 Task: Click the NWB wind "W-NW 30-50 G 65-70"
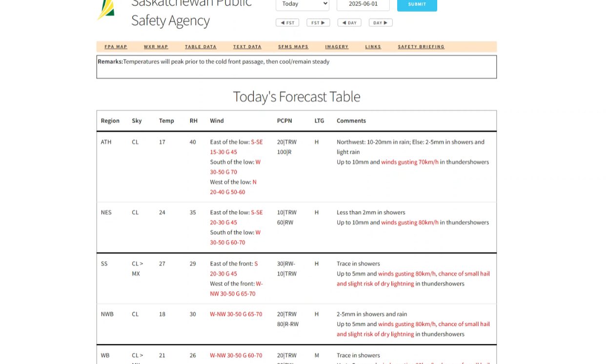236,314
